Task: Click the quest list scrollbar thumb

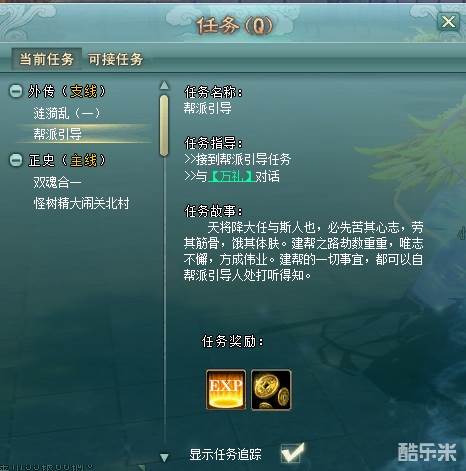Action: (164, 126)
